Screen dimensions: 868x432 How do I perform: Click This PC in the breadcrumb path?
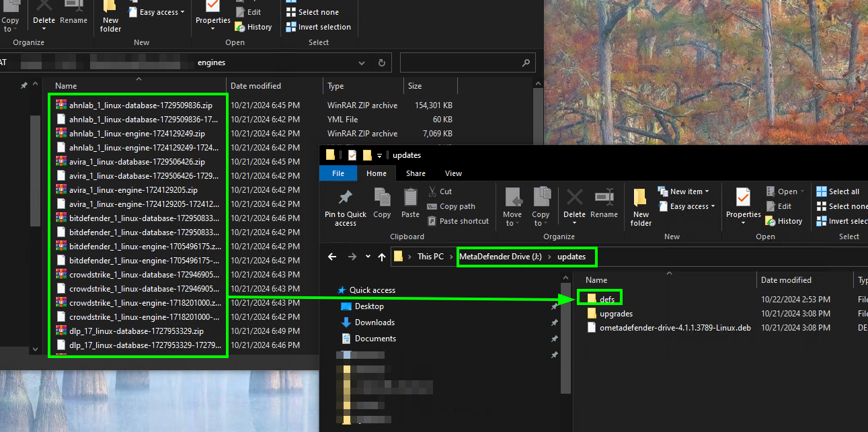[430, 257]
